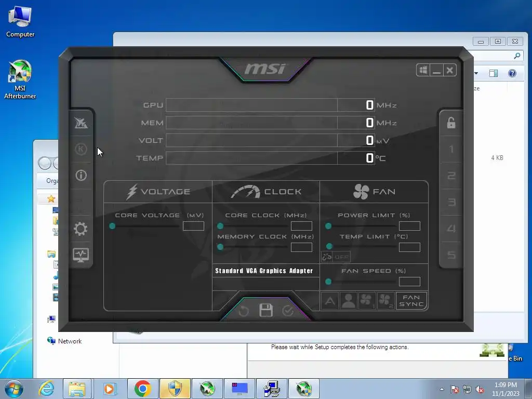532x399 pixels.
Task: Select fan 1 icon
Action: click(x=367, y=301)
